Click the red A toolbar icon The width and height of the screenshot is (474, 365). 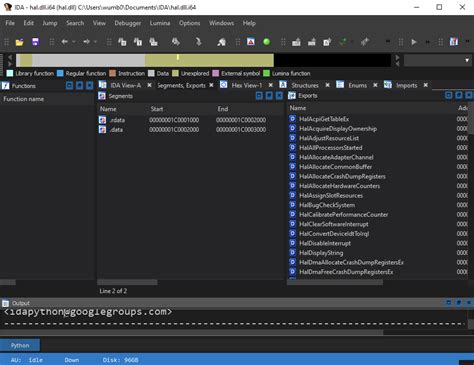(x=251, y=42)
